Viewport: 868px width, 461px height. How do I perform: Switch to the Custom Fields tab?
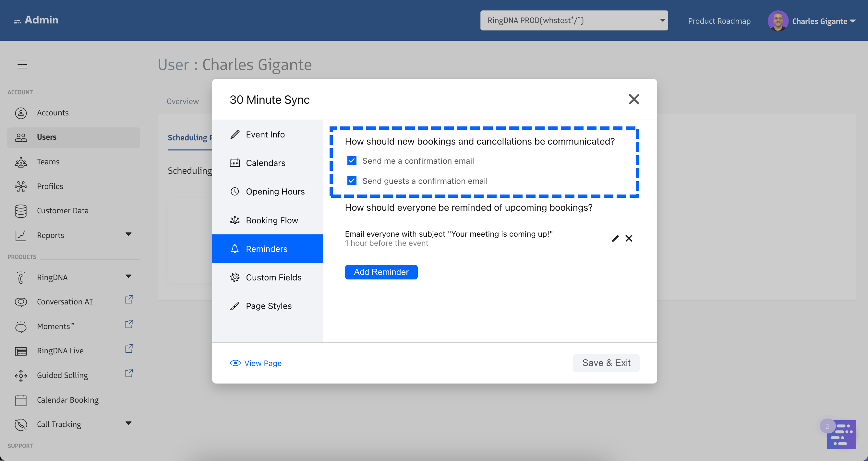(273, 277)
